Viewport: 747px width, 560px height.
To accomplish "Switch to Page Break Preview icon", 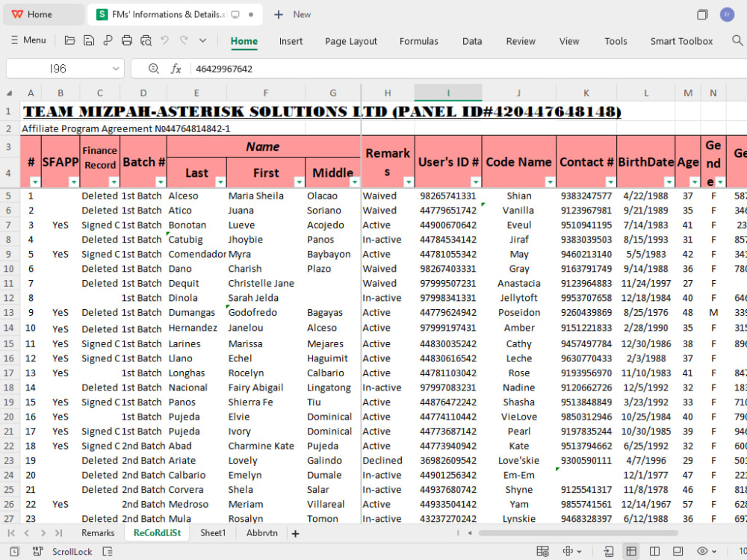I will pos(654,552).
